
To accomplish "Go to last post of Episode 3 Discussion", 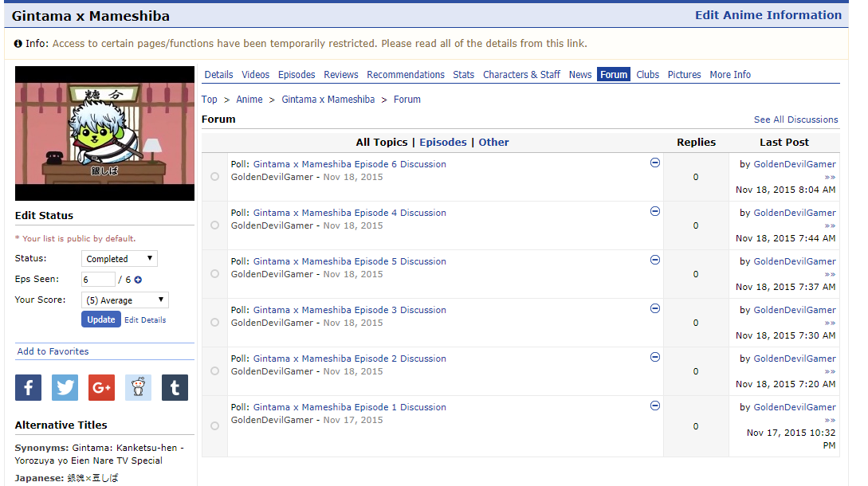I will tap(830, 323).
